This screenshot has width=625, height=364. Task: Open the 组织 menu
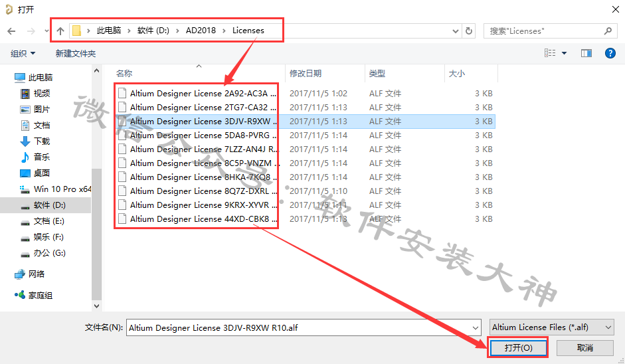coord(23,53)
